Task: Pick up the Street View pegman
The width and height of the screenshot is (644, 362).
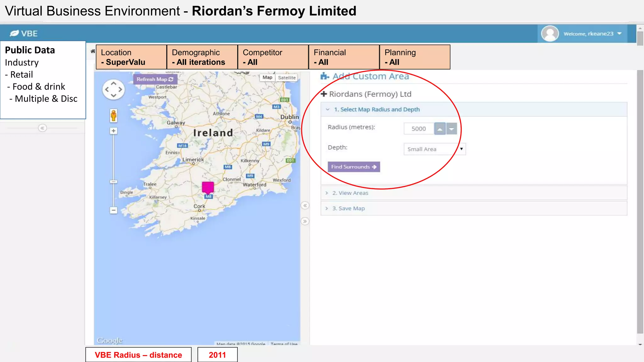Action: [114, 116]
